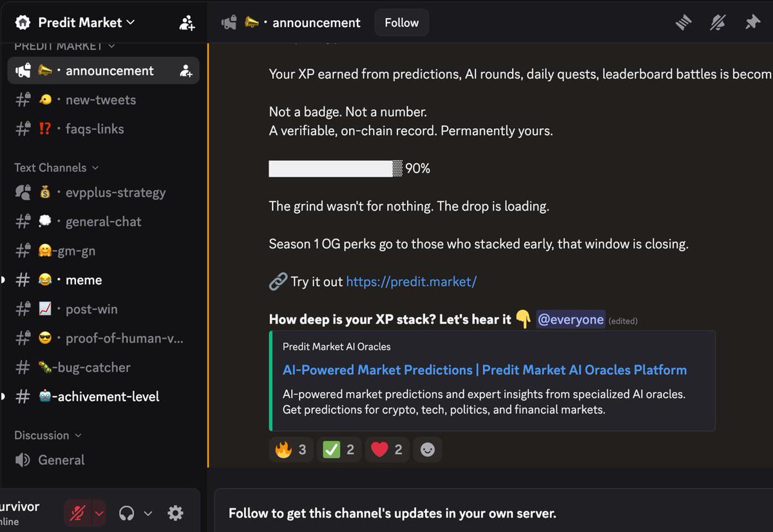Click the general-chat thought bubble emoji
This screenshot has width=773, height=532.
[45, 222]
